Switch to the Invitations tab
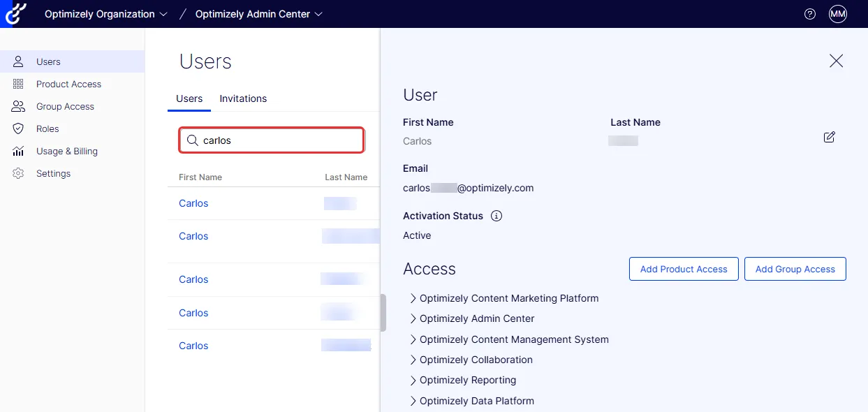 pyautogui.click(x=243, y=99)
